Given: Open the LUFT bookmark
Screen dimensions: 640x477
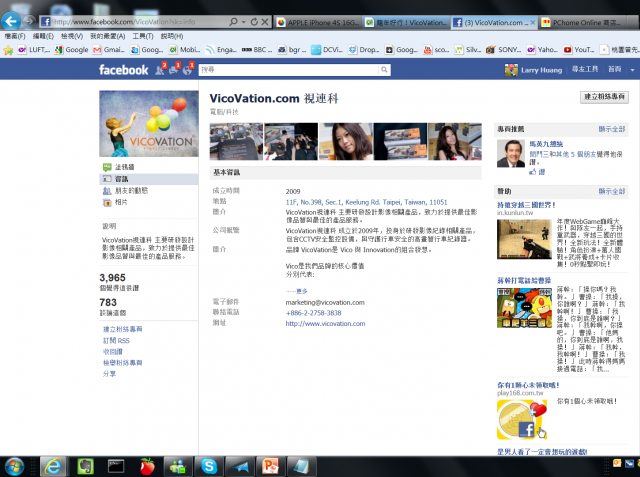Looking at the screenshot, I should (x=34, y=50).
